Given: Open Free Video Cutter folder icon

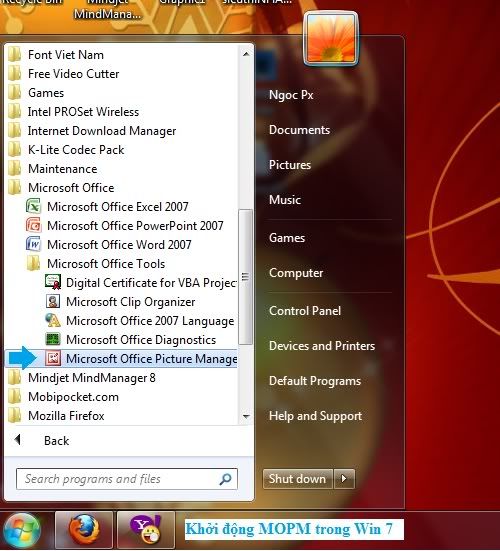Looking at the screenshot, I should point(14,74).
